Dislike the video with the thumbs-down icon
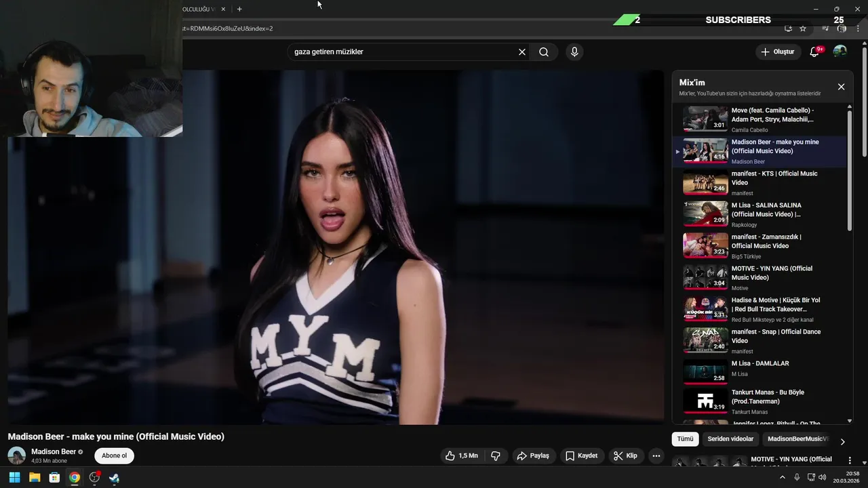The height and width of the screenshot is (488, 868). pyautogui.click(x=496, y=456)
